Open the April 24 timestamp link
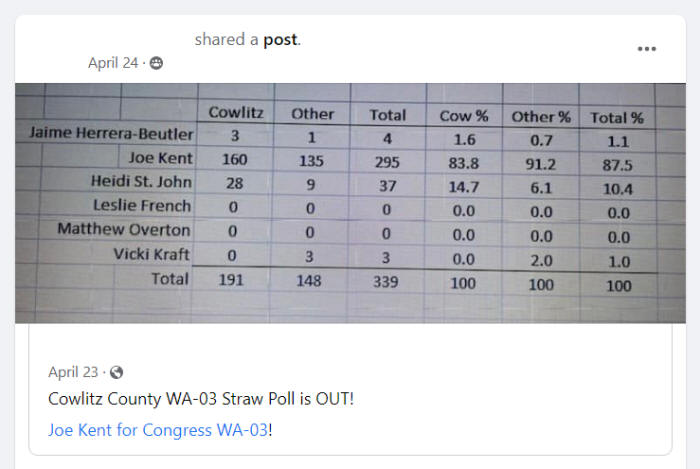This screenshot has height=469, width=700. [113, 63]
